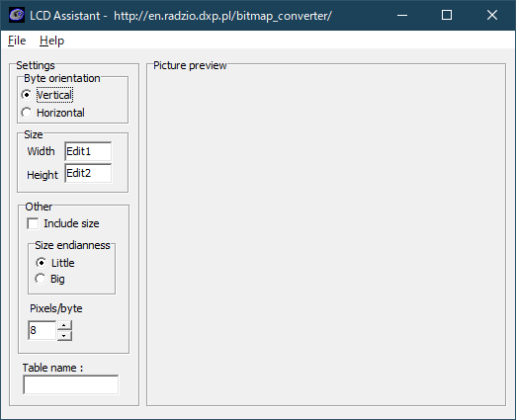
Task: Minimize the LCD Assistant window
Action: click(402, 15)
